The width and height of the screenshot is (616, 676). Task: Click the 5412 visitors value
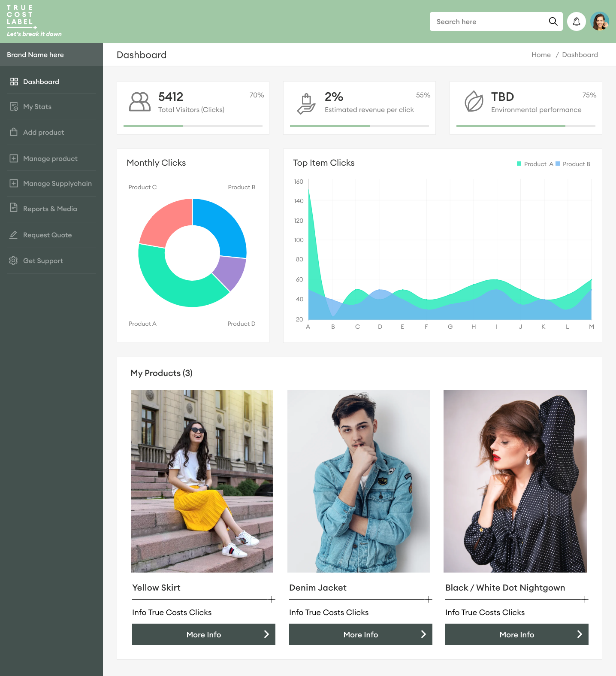click(x=171, y=97)
